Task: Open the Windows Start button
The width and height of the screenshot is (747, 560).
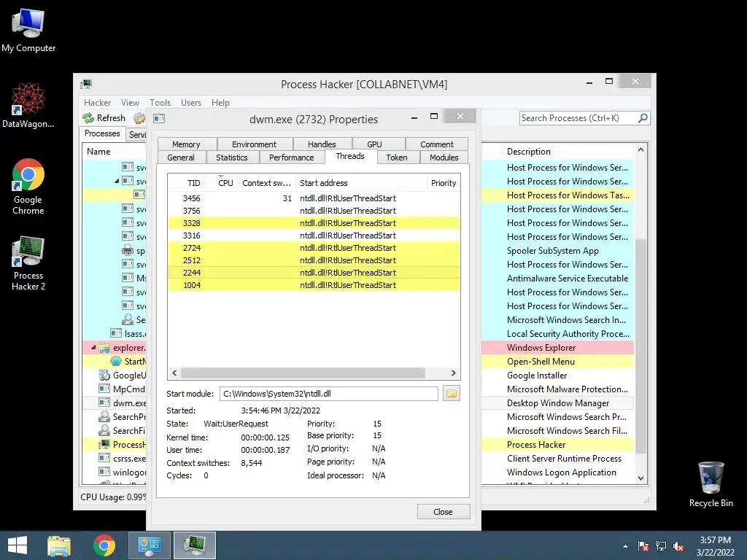Action: [18, 545]
